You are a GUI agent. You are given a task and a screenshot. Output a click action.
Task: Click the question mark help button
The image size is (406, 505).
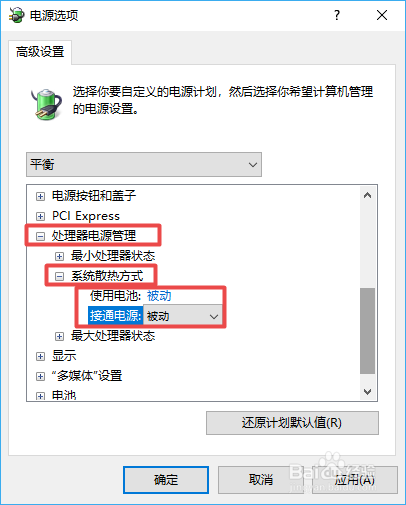[337, 15]
